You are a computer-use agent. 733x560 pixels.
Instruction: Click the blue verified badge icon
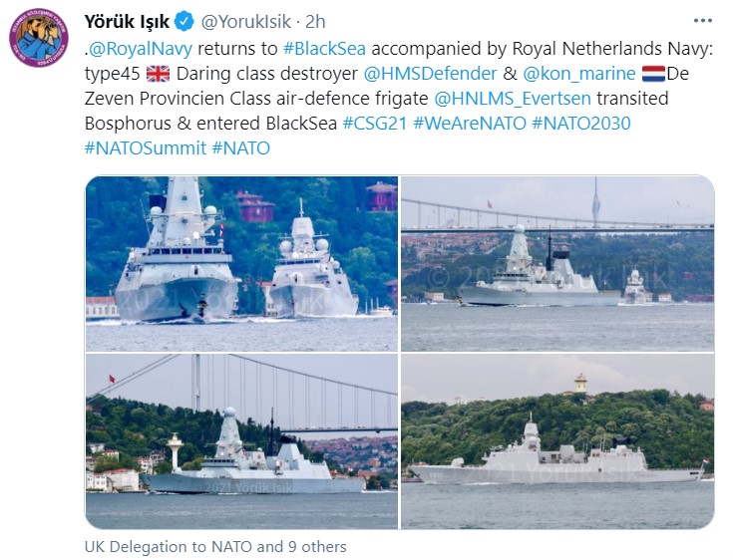184,22
